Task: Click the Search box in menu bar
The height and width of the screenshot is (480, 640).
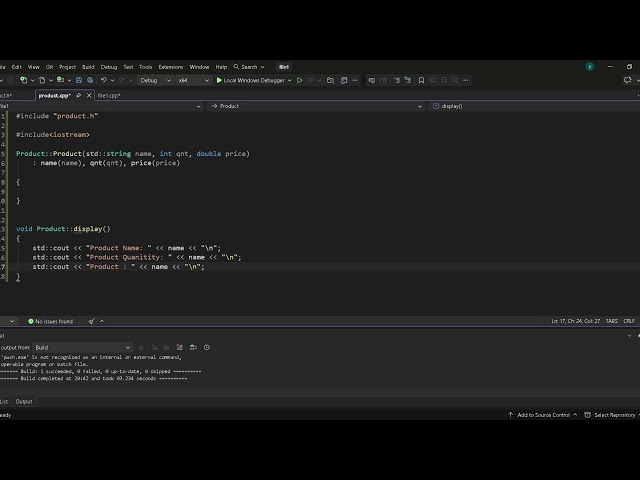Action: click(x=249, y=67)
